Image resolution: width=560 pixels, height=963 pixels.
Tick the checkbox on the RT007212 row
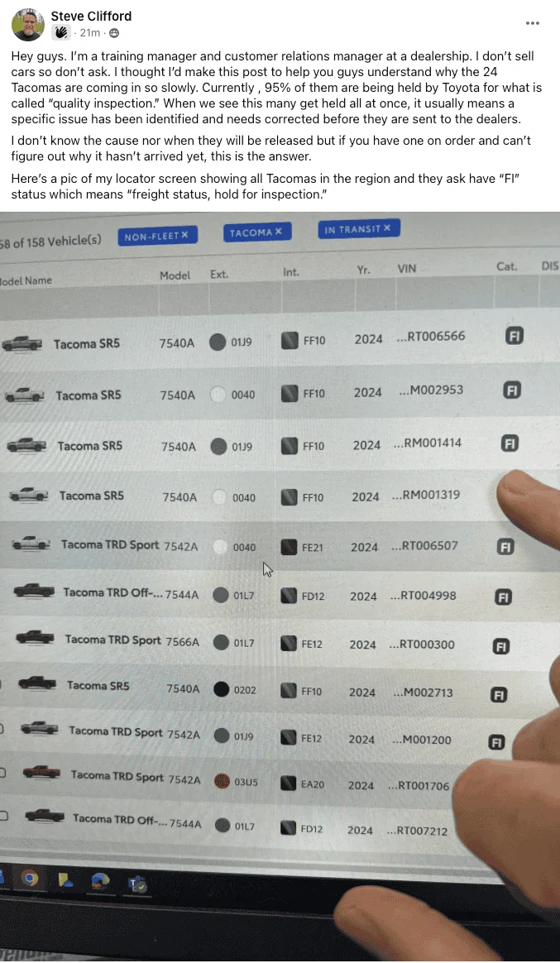click(x=3, y=817)
